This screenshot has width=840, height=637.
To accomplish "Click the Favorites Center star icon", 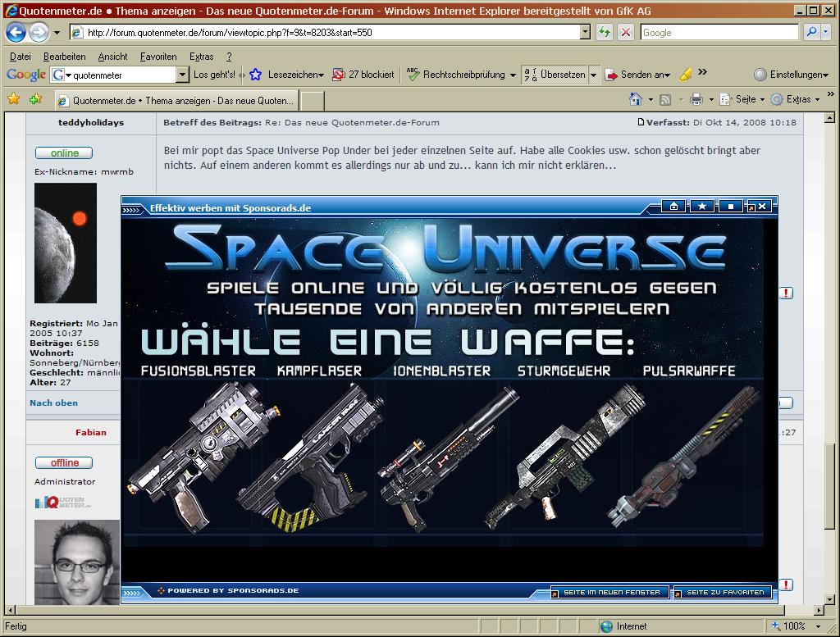I will click(13, 99).
